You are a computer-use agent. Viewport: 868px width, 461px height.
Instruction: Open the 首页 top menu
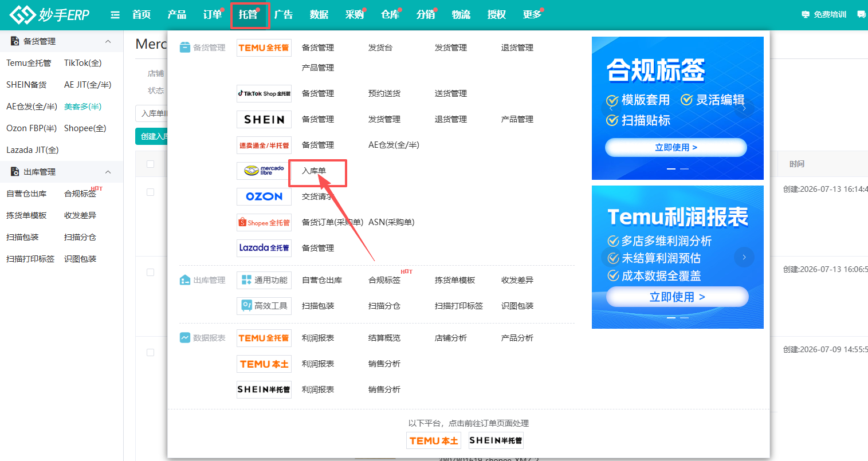point(142,15)
